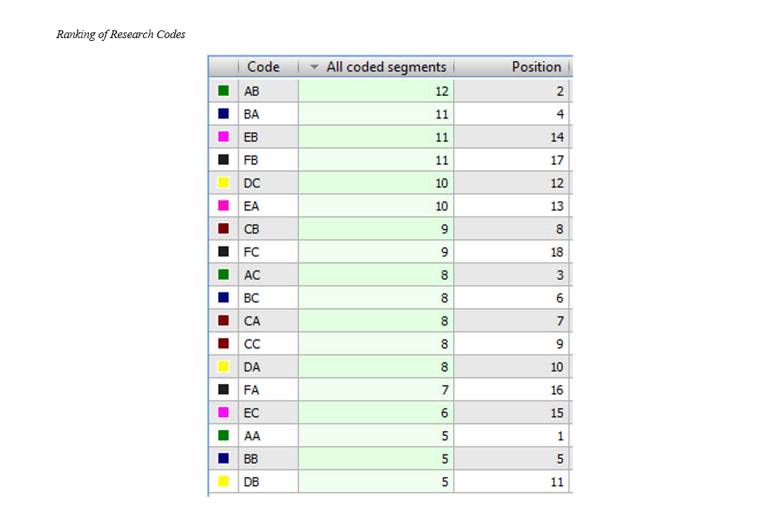Select the maroon swatch for code CA
Screen dimensions: 765x532
pyautogui.click(x=224, y=320)
